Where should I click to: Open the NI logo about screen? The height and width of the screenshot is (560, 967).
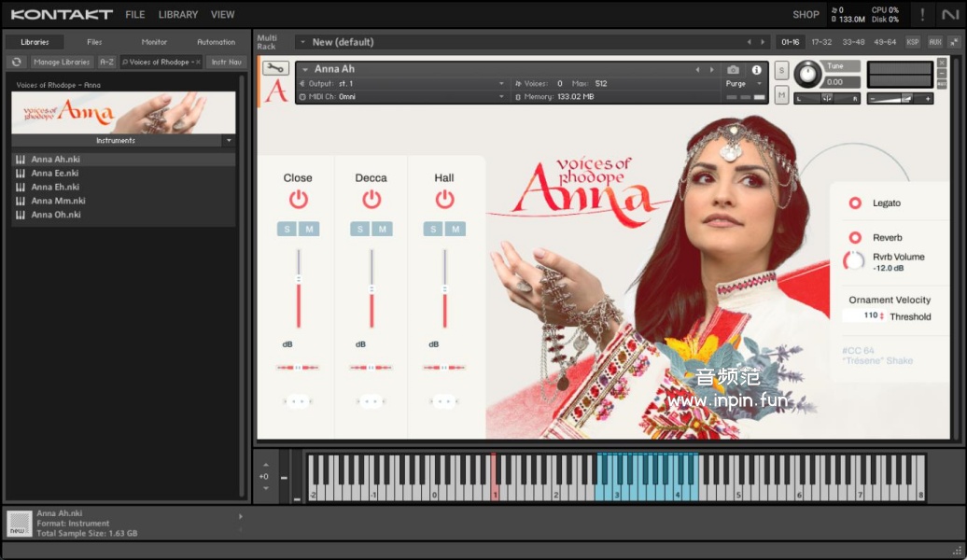pyautogui.click(x=950, y=14)
